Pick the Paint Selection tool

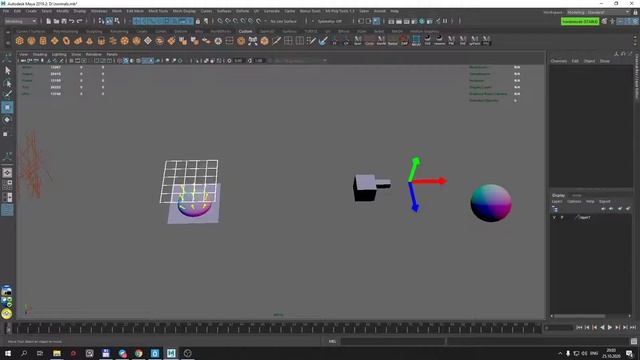pyautogui.click(x=7, y=94)
